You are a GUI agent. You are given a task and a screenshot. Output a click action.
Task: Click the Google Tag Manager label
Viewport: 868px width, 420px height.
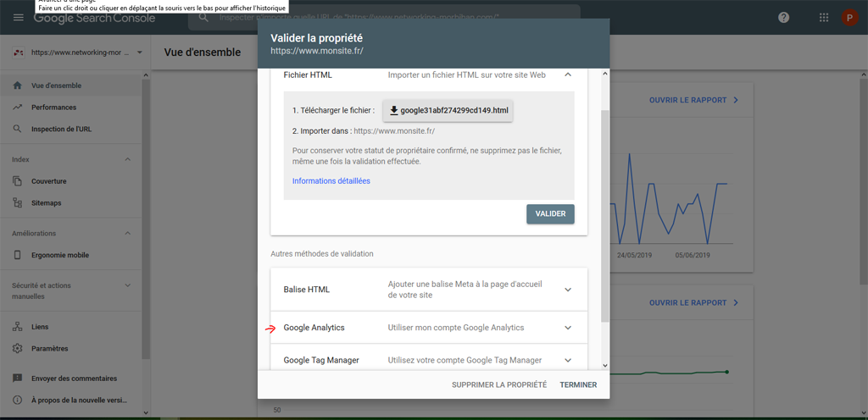point(321,361)
